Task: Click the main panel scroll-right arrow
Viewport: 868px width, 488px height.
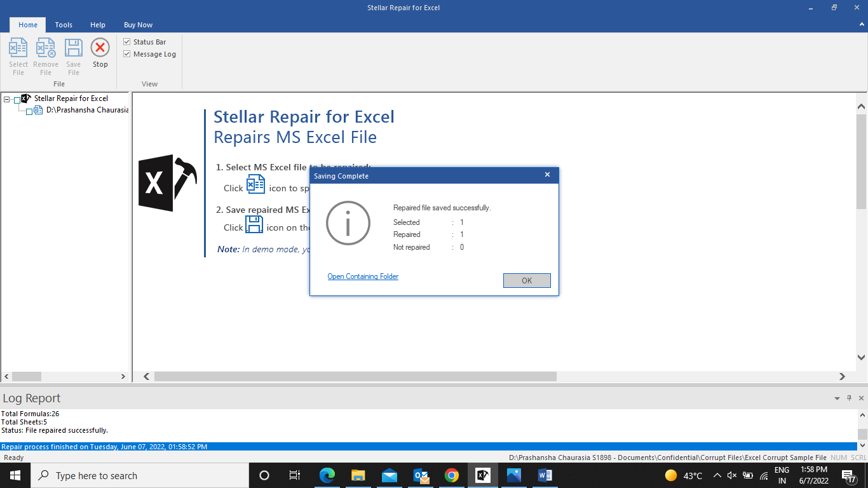Action: [842, 377]
